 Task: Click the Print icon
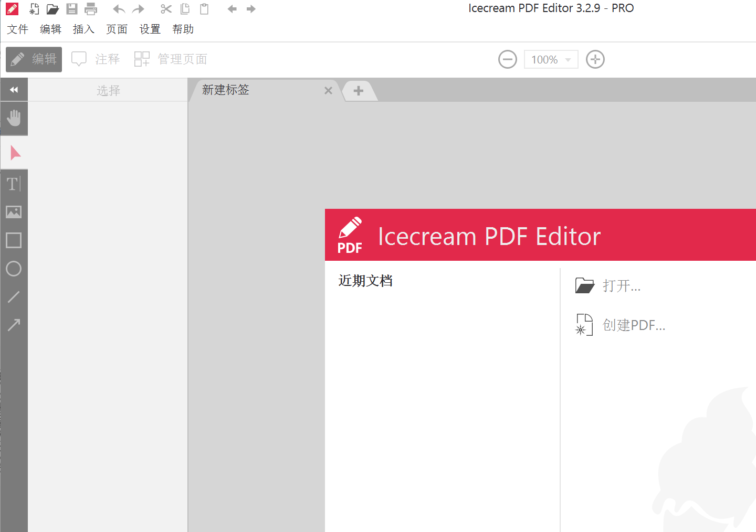tap(90, 8)
